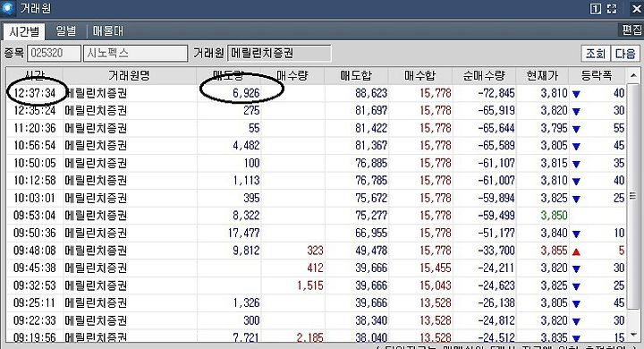The width and height of the screenshot is (644, 349).
Task: Switch to the 시간별 tab
Action: (24, 31)
